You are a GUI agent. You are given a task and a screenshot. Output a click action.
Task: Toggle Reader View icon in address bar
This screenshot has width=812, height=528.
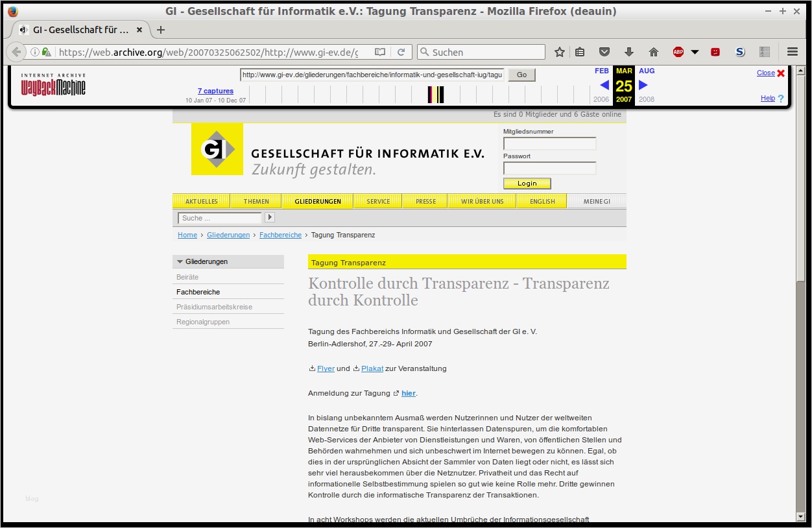(380, 52)
